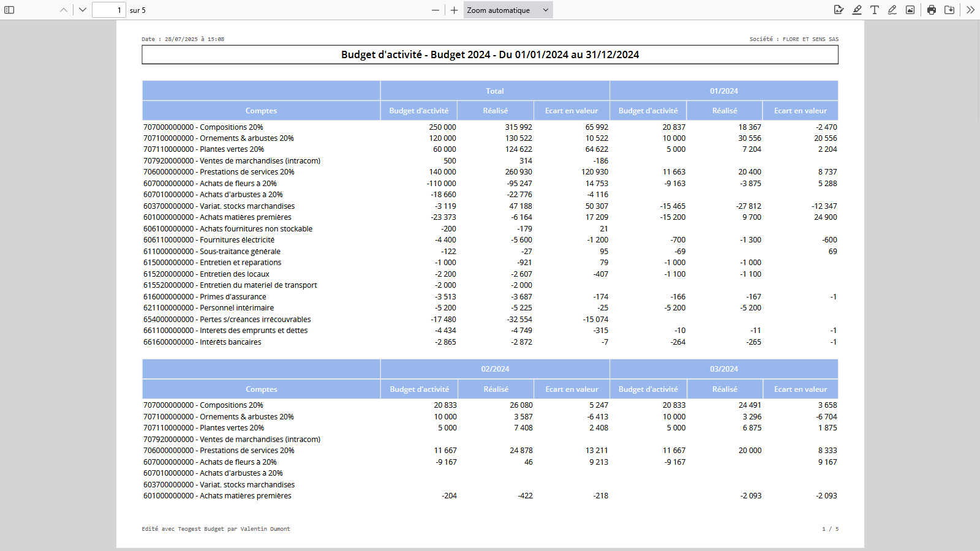Screen dimensions: 980x551
Task: Select the text annotation tool
Action: (875, 10)
